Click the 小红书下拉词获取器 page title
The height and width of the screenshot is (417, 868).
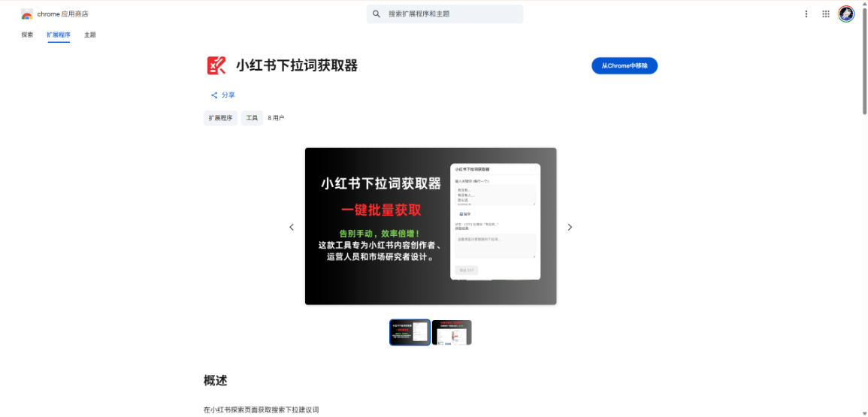297,65
